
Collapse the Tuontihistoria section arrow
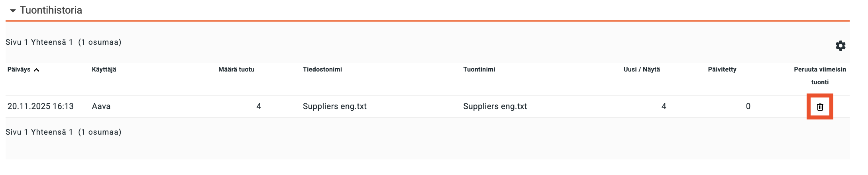point(13,11)
